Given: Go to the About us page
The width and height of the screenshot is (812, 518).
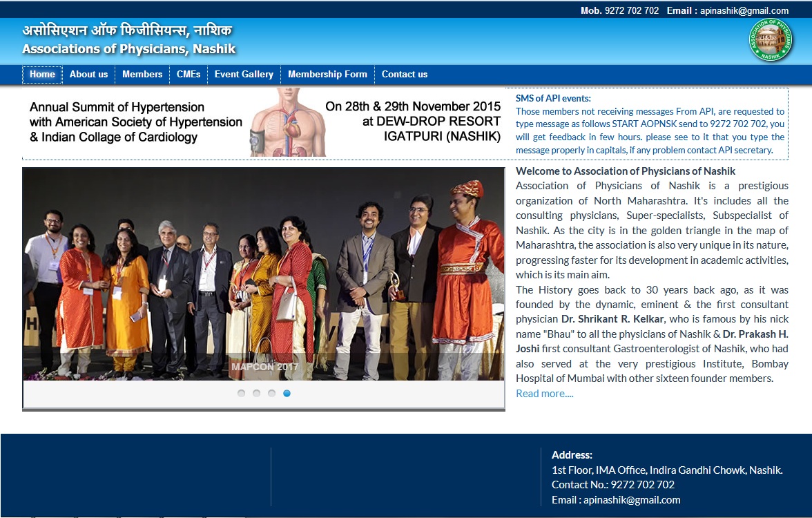Looking at the screenshot, I should click(88, 75).
